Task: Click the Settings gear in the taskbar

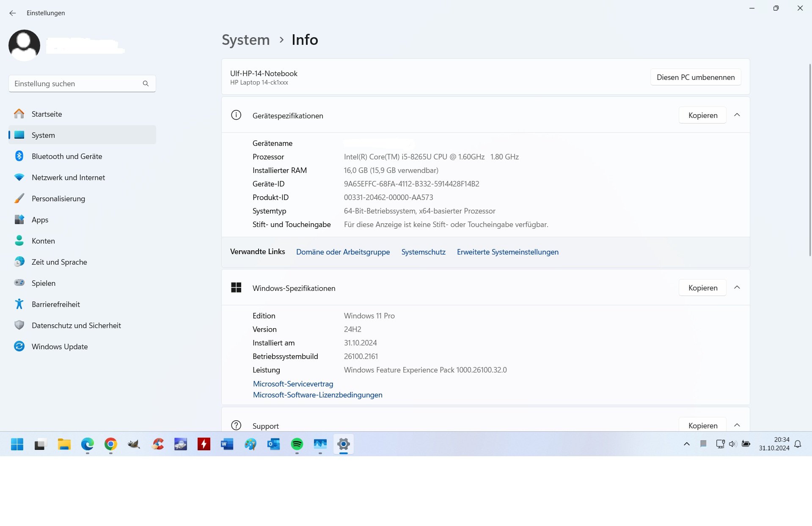Action: click(344, 444)
